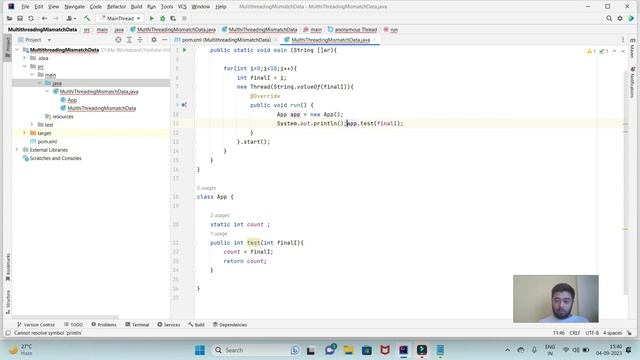Click the Stop square icon in toolbar

pos(184,18)
